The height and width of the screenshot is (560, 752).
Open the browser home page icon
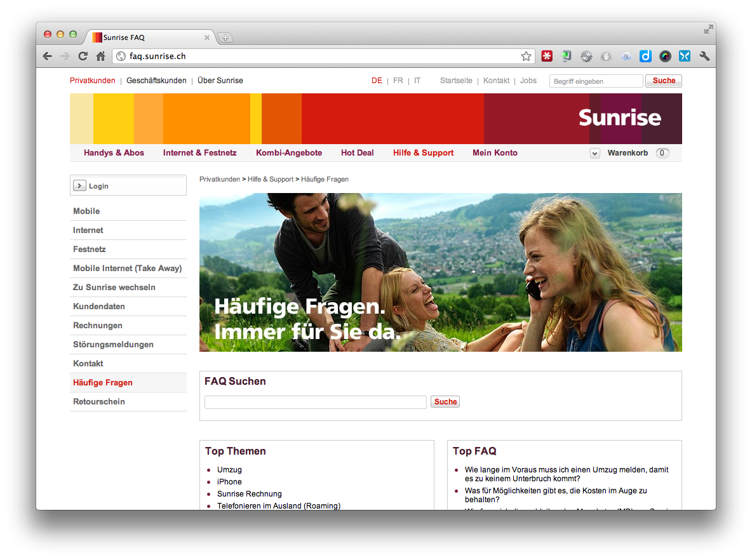tap(100, 56)
